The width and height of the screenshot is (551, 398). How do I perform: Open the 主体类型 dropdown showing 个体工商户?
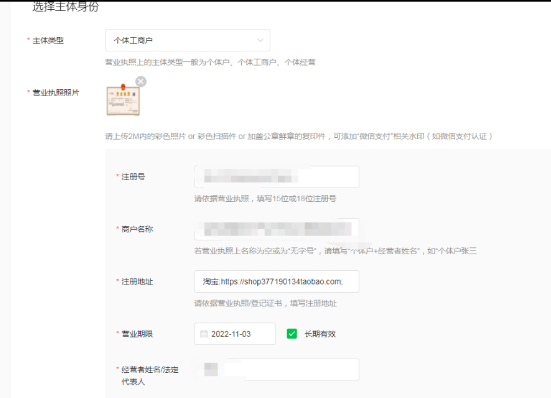click(x=188, y=40)
